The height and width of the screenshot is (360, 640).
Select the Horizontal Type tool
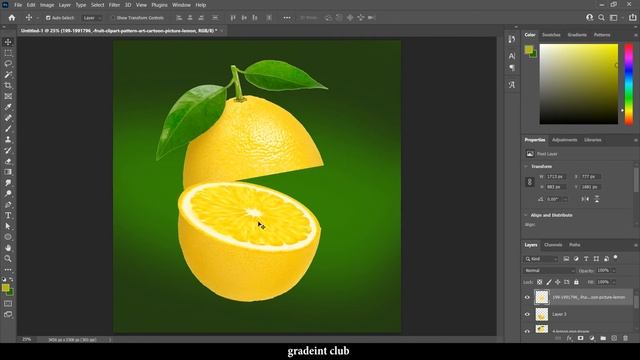(8, 215)
